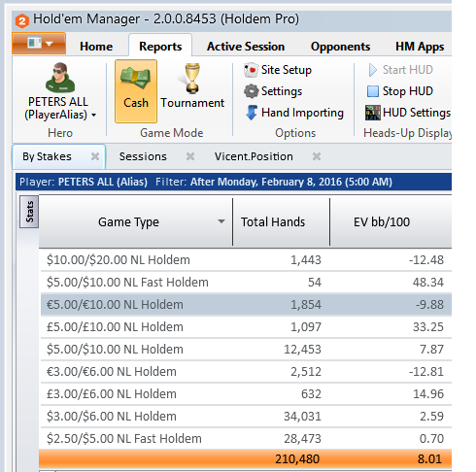Close the By Stakes report tab

(95, 156)
